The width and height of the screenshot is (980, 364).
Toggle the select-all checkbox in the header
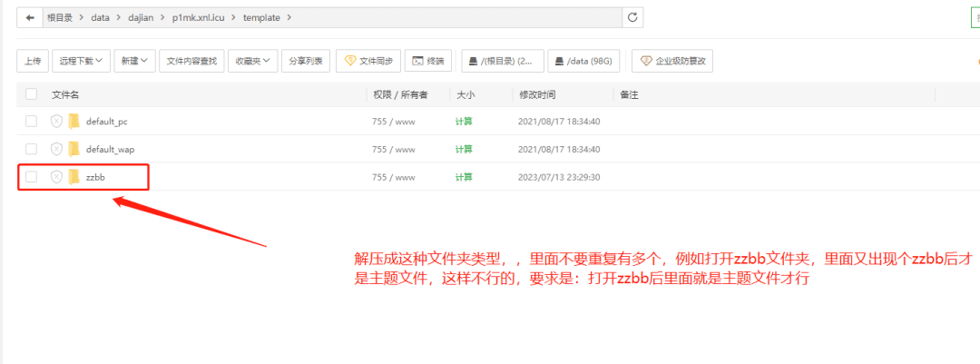pos(32,94)
